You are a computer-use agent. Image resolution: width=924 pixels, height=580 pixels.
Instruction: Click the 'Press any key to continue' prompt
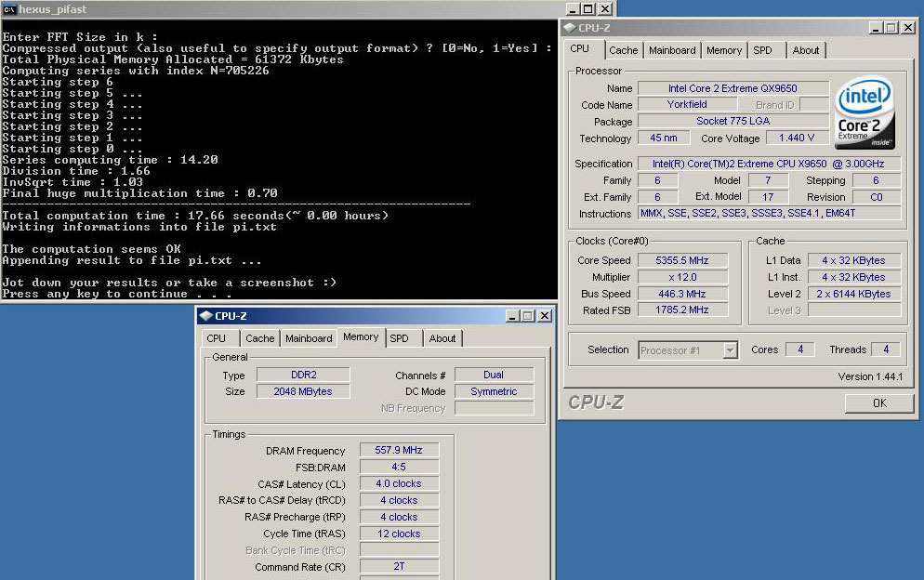tap(117, 294)
